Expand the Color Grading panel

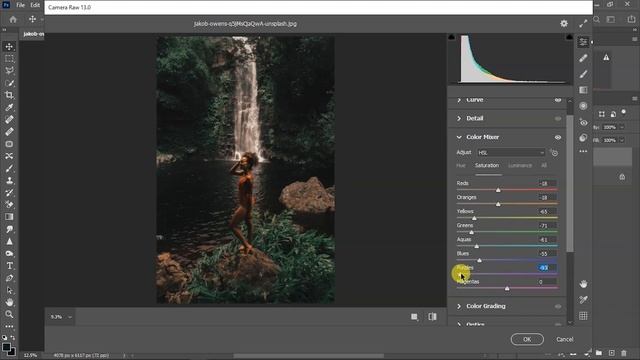click(459, 306)
